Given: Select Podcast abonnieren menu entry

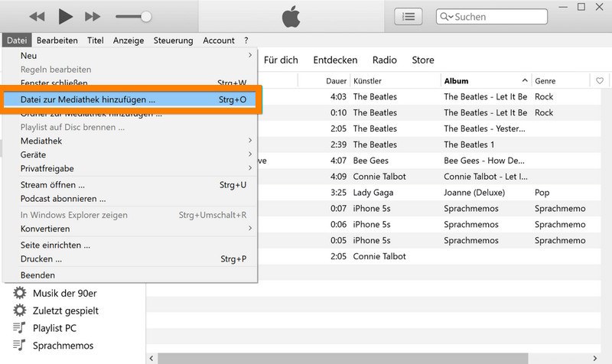Looking at the screenshot, I should 130,199.
